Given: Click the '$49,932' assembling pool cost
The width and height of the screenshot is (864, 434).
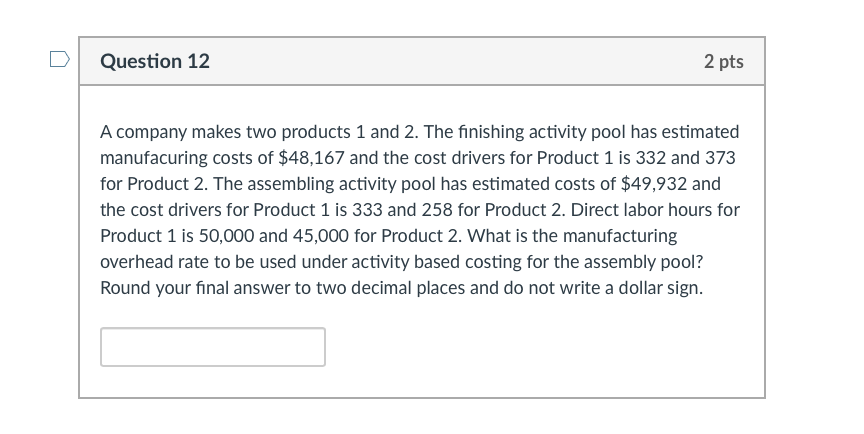Looking at the screenshot, I should pos(654,184).
